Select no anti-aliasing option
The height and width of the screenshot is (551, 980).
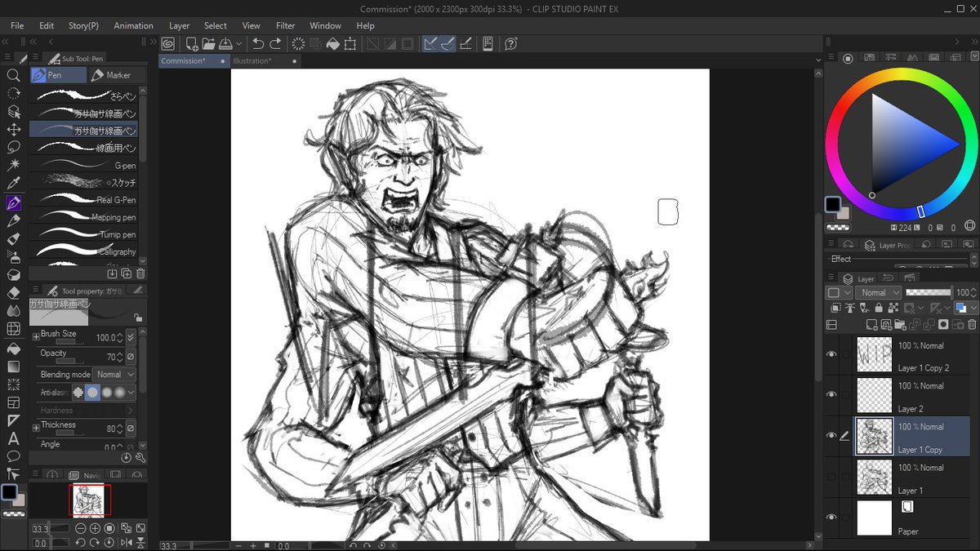[78, 392]
